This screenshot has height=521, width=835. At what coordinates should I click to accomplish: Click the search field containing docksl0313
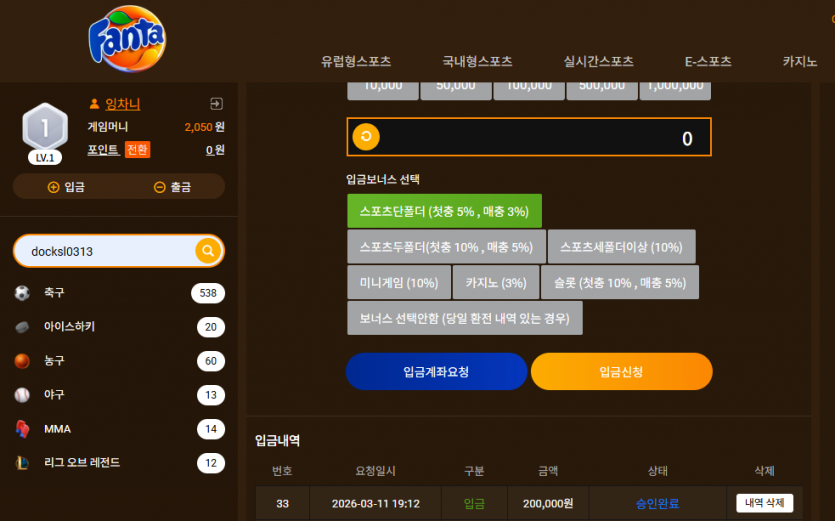[107, 251]
